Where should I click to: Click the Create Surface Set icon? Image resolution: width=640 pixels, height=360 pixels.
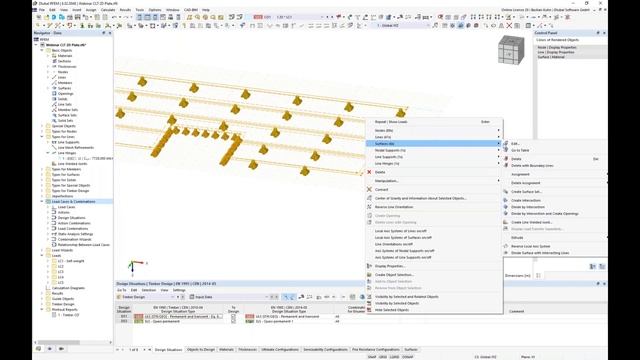[506, 191]
